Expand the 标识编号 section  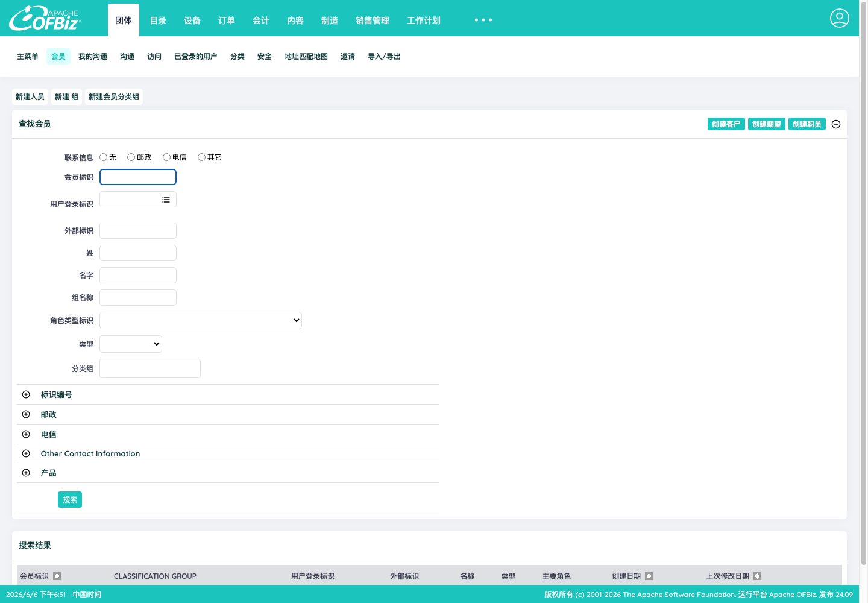(x=26, y=394)
